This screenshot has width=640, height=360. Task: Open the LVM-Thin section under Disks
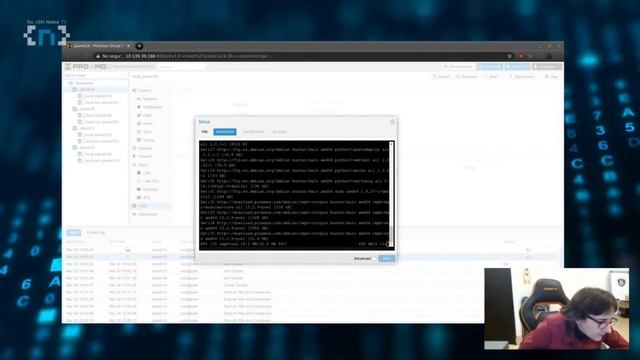pyautogui.click(x=148, y=181)
